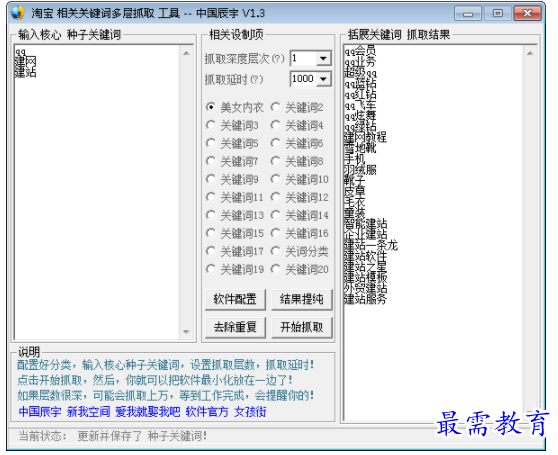Select radio button 关键词12
Viewport: 558px width, 455px height.
pos(275,197)
